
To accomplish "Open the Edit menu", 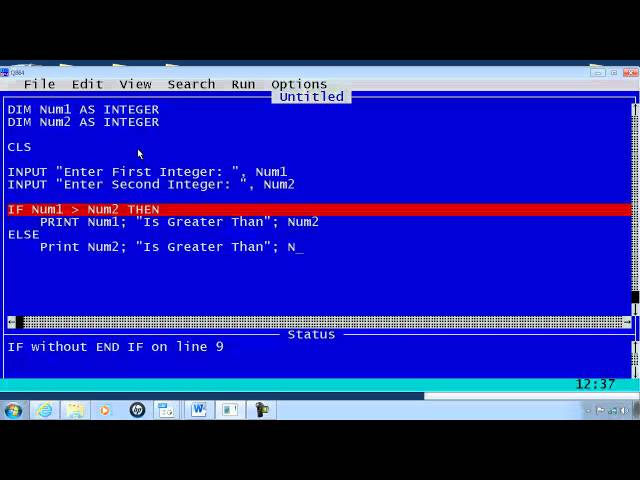I will (87, 84).
